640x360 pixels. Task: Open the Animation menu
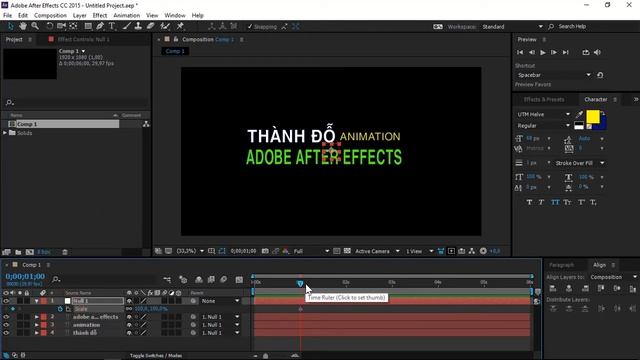tap(127, 16)
